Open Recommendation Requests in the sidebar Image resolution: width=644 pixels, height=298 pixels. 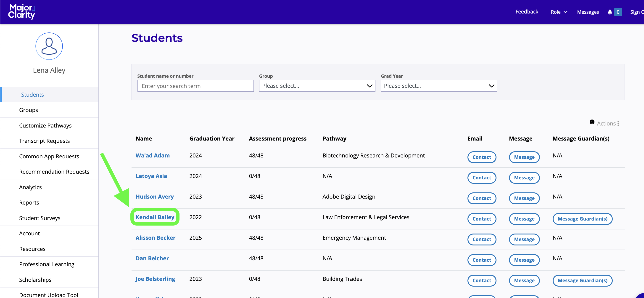pos(49,172)
